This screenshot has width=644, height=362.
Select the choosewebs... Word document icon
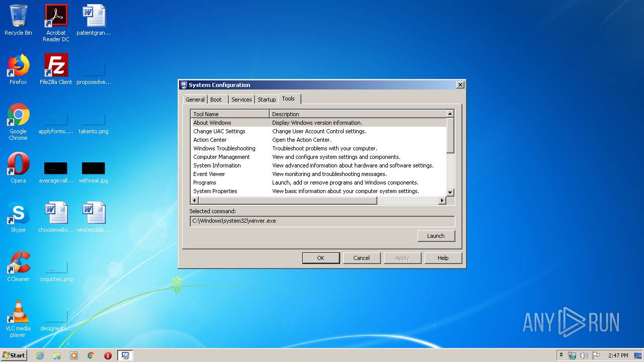pyautogui.click(x=56, y=217)
